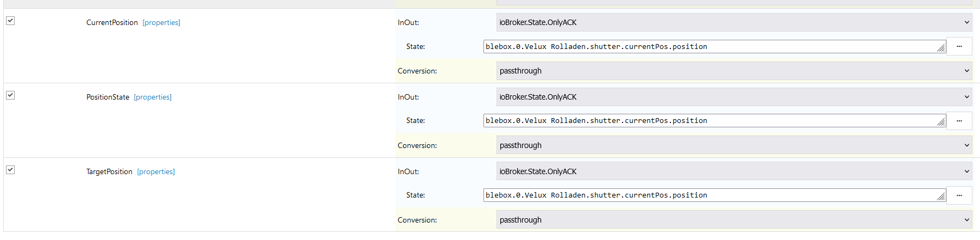Click resize grip of TargetPosition State field
980x240 pixels.
pos(941,196)
